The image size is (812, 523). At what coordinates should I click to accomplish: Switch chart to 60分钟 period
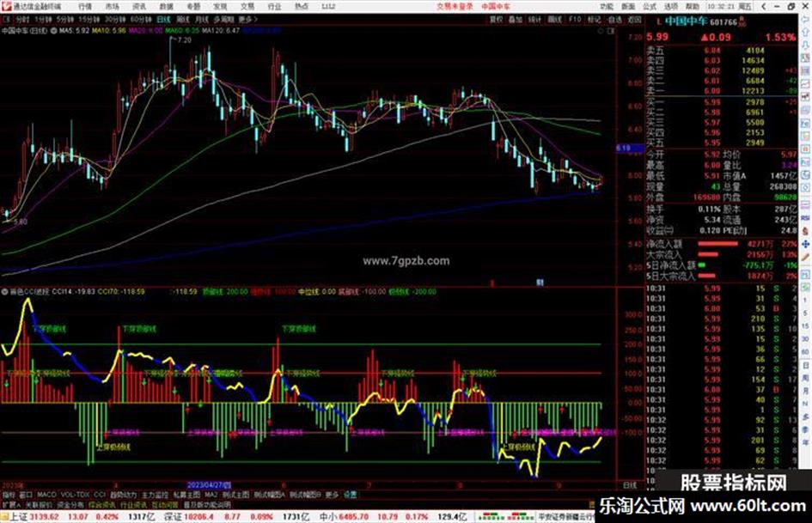(141, 20)
